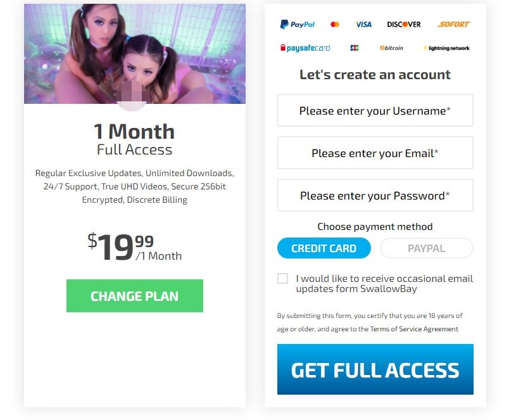Viewport: 516px width, 420px height.
Task: Focus the Password input field
Action: coord(375,195)
